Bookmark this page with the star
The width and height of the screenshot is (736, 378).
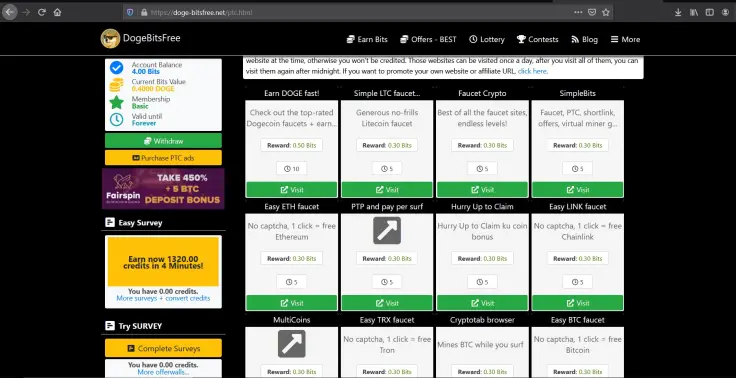[606, 12]
